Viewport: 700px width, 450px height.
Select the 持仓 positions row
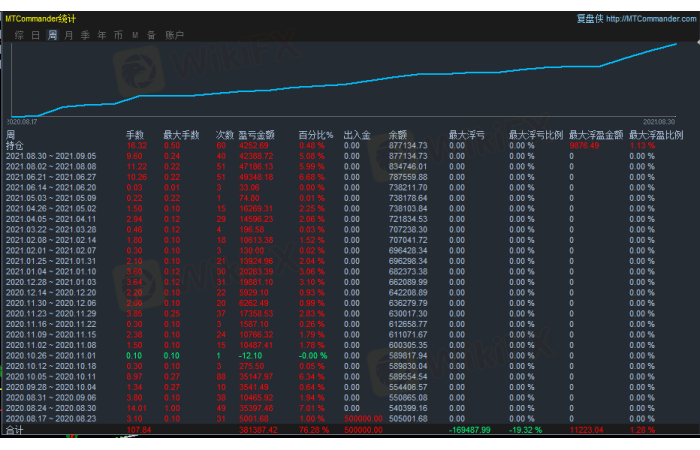tap(346, 146)
